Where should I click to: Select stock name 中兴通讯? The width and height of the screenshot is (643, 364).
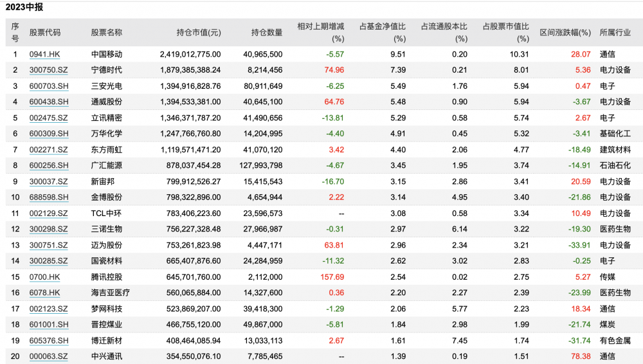[x=107, y=356]
